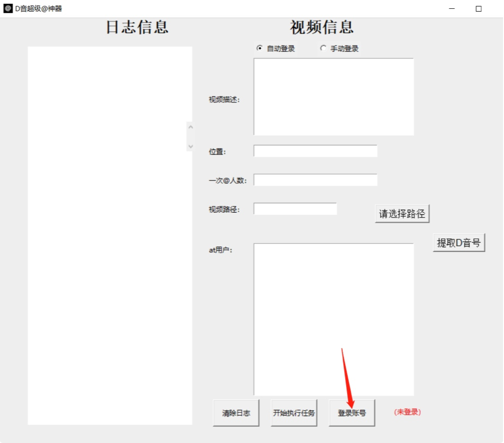The image size is (504, 443).
Task: Click the 视频信息 heading
Action: (x=322, y=27)
